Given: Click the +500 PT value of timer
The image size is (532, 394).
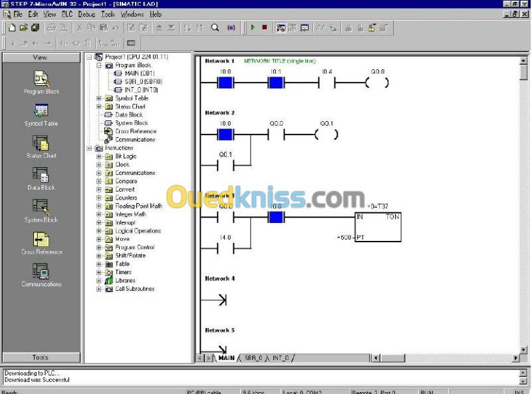Looking at the screenshot, I should [x=344, y=237].
